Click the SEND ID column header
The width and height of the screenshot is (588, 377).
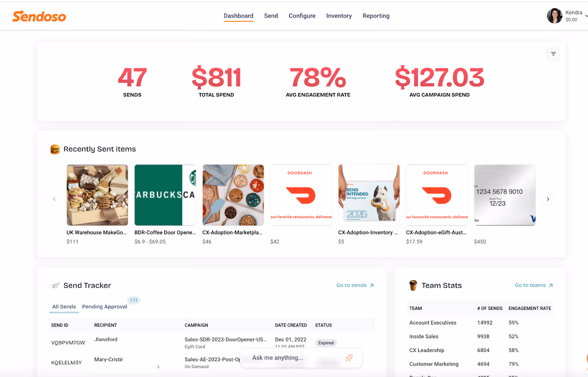60,325
